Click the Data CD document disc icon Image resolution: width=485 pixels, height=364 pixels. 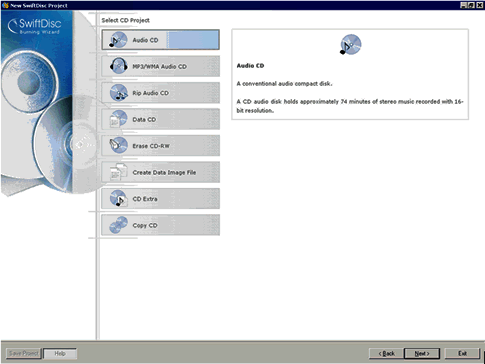coord(119,119)
